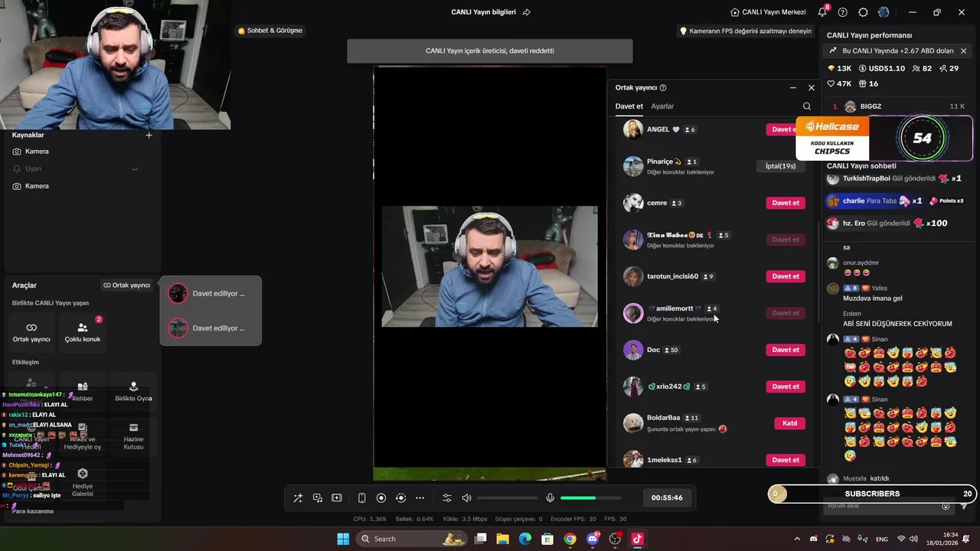The image size is (980, 551).
Task: Open the profile avatar menu in the title bar
Action: 884,12
